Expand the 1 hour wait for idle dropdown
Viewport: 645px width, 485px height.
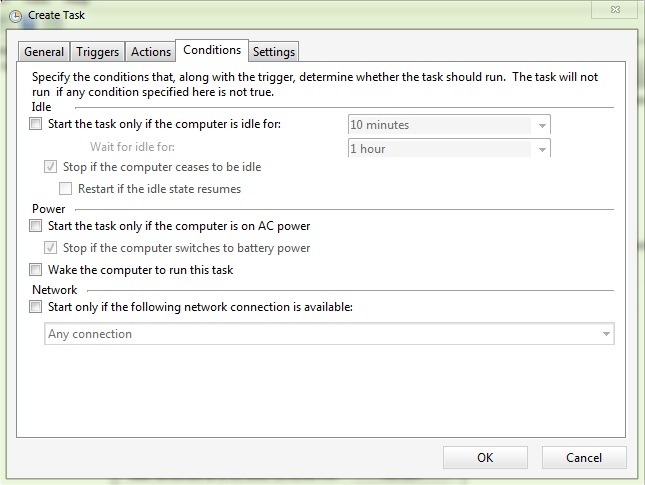[x=449, y=148]
